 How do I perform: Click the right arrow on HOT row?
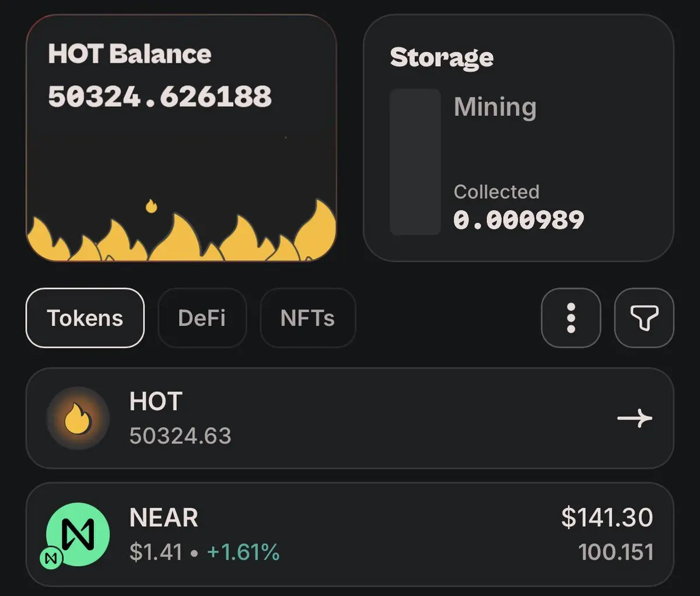pyautogui.click(x=635, y=419)
